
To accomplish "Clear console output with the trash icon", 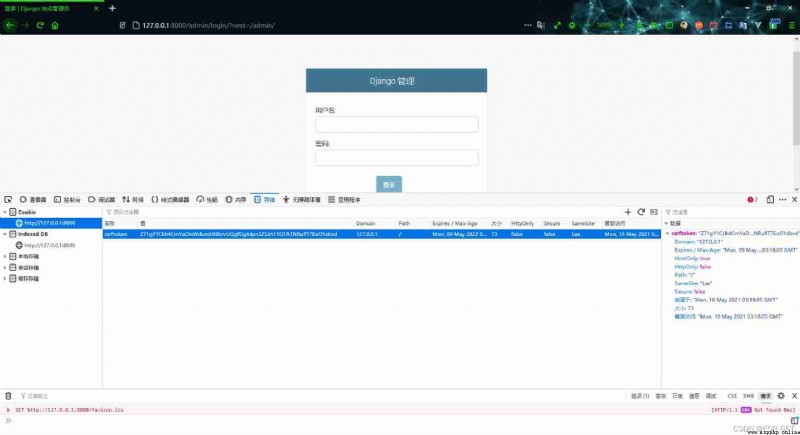I will click(8, 396).
